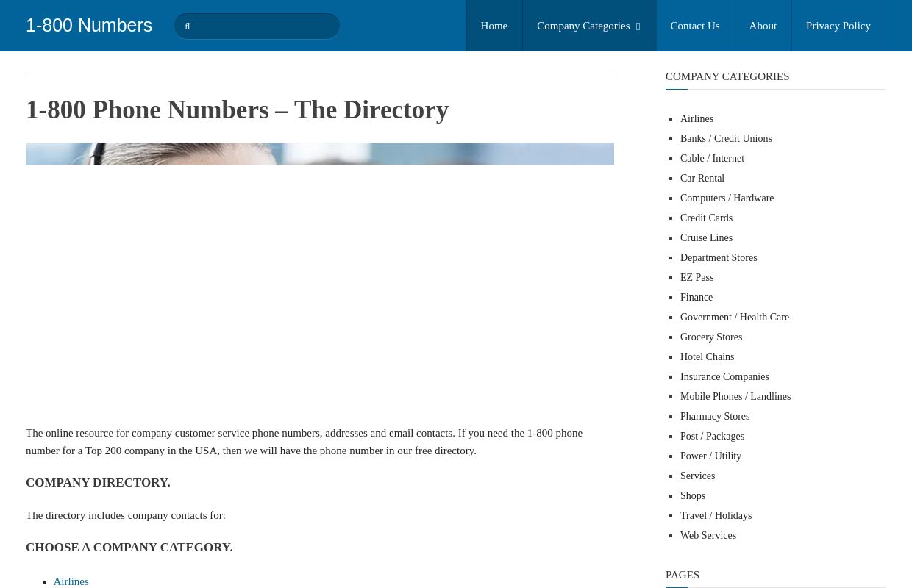This screenshot has width=912, height=588.
Task: Open Finance category link
Action: pyautogui.click(x=697, y=298)
